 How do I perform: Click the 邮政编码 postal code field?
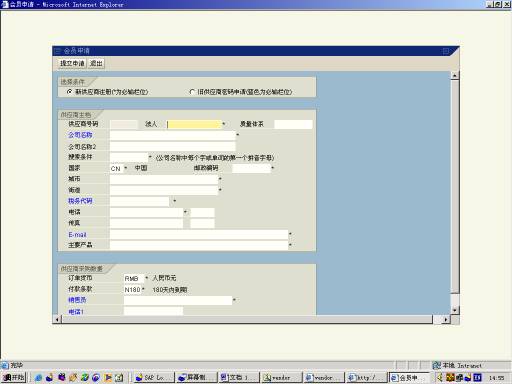pyautogui.click(x=251, y=168)
